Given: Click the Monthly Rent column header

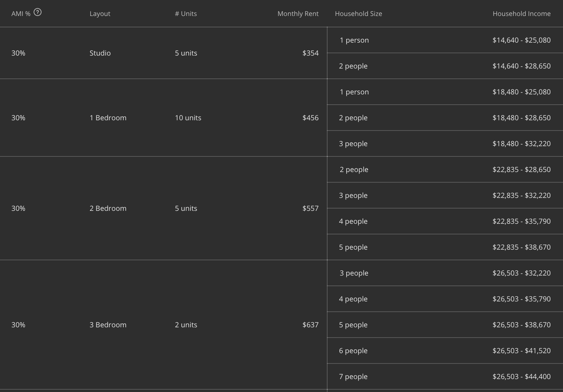Looking at the screenshot, I should (x=298, y=14).
